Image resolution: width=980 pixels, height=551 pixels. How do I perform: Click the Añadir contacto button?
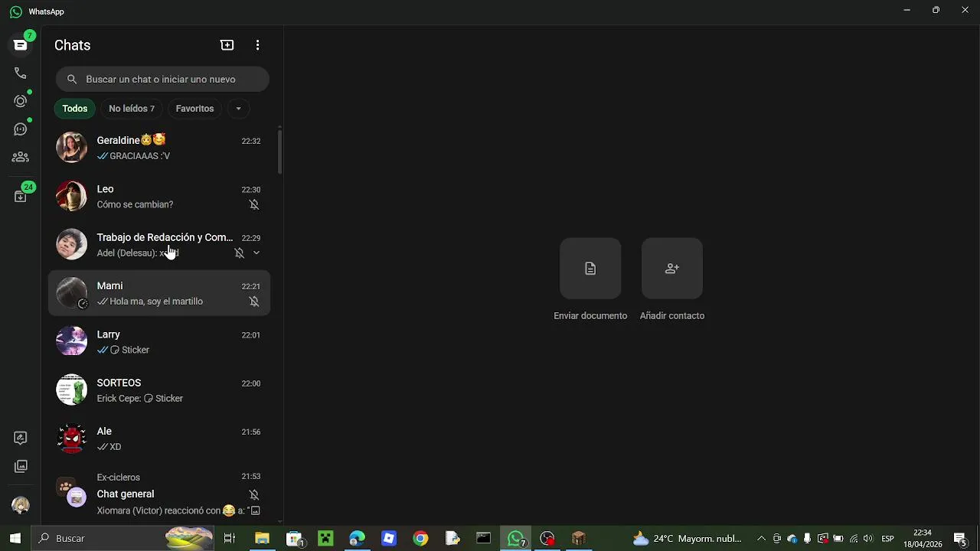pyautogui.click(x=672, y=269)
